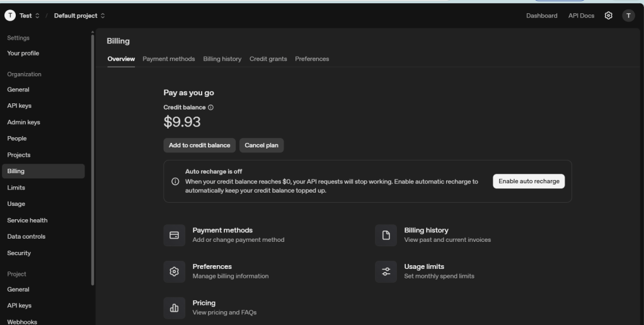This screenshot has width=644, height=325.
Task: Switch to the Payment methods tab
Action: coord(168,59)
